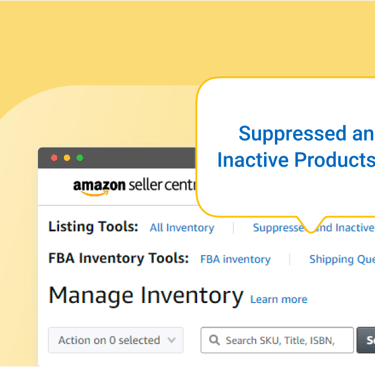375x367 pixels.
Task: Click the green maximize window dot
Action: [x=80, y=158]
